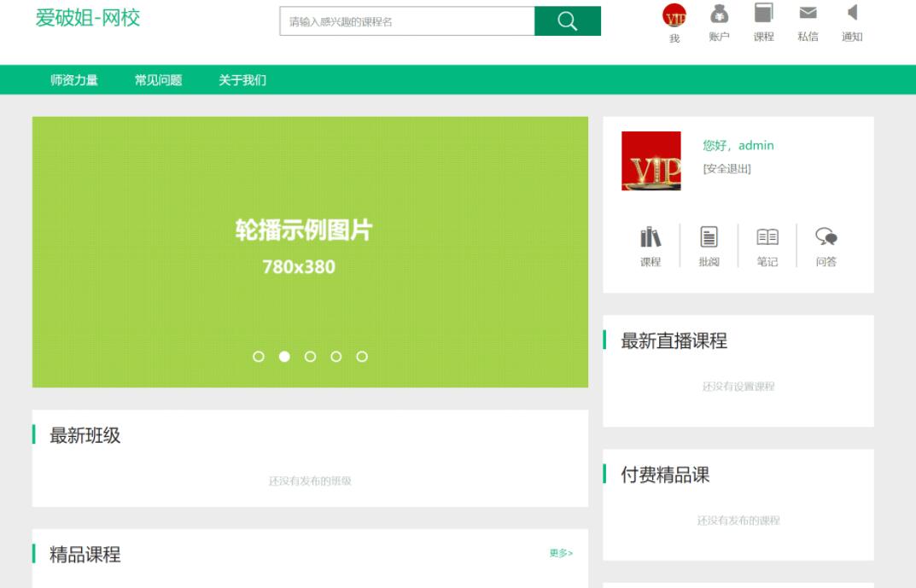Image resolution: width=916 pixels, height=588 pixels.
Task: Open the 账户 money bag icon
Action: 719,14
